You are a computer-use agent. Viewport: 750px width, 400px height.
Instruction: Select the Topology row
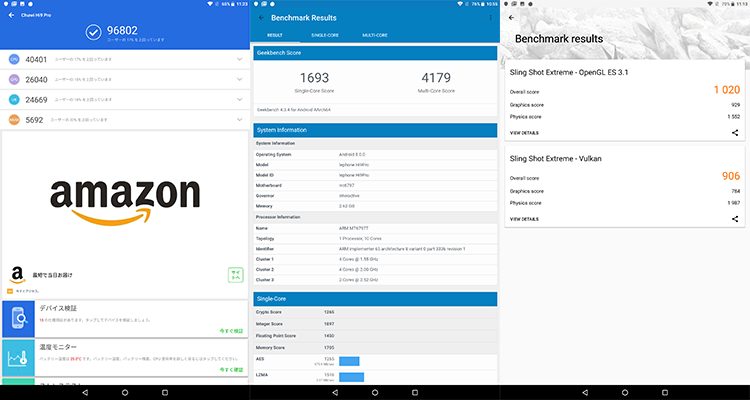[x=375, y=238]
